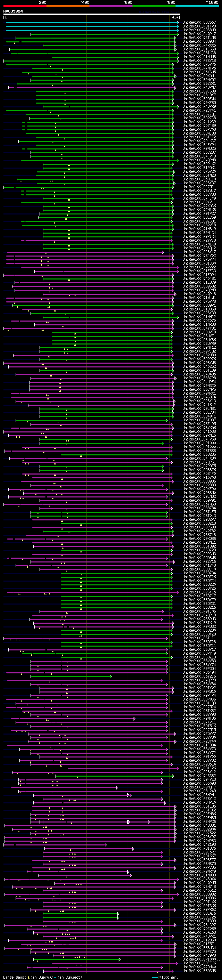Select UniRef100_A2SY18 label
Screen dimensions: 222x980
tap(199, 61)
